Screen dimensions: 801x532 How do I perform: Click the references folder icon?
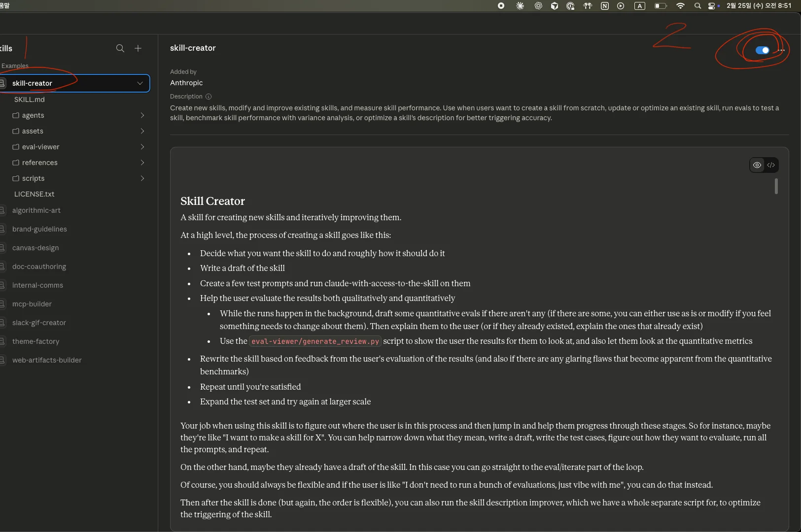[x=16, y=163]
